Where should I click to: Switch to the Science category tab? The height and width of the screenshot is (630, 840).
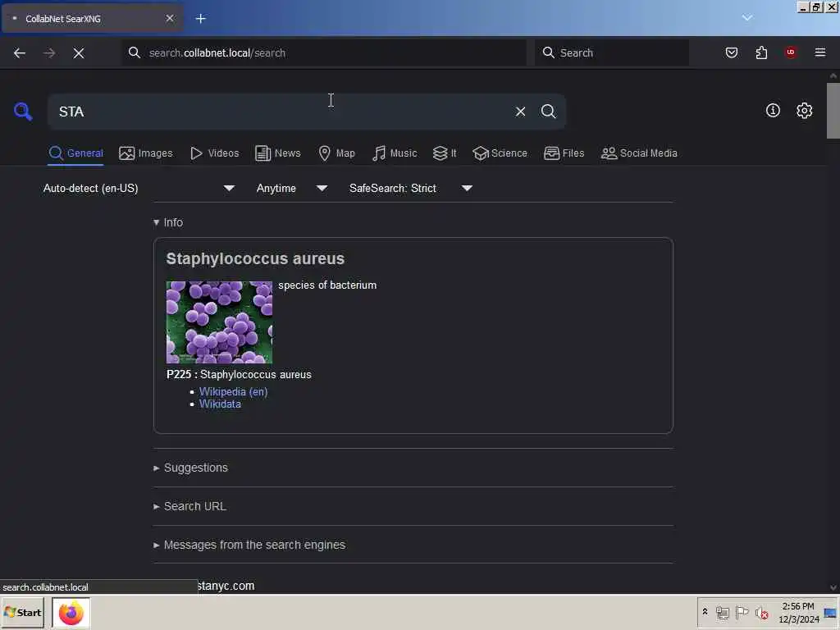click(x=500, y=153)
